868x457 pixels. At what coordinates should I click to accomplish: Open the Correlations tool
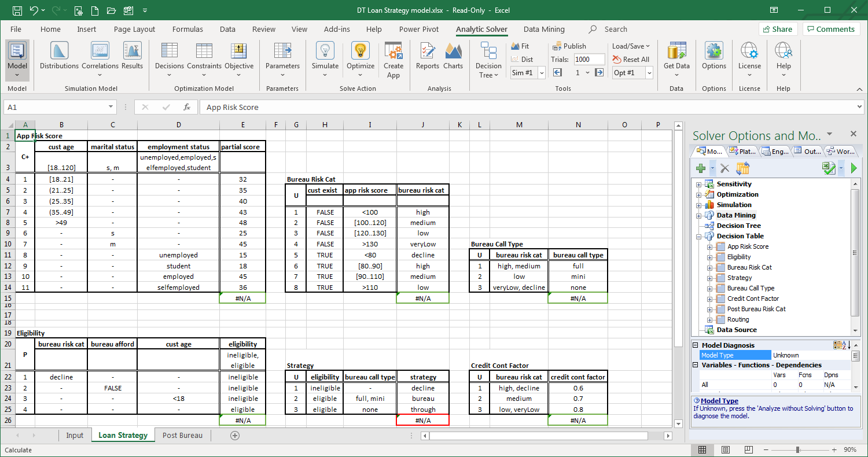100,56
